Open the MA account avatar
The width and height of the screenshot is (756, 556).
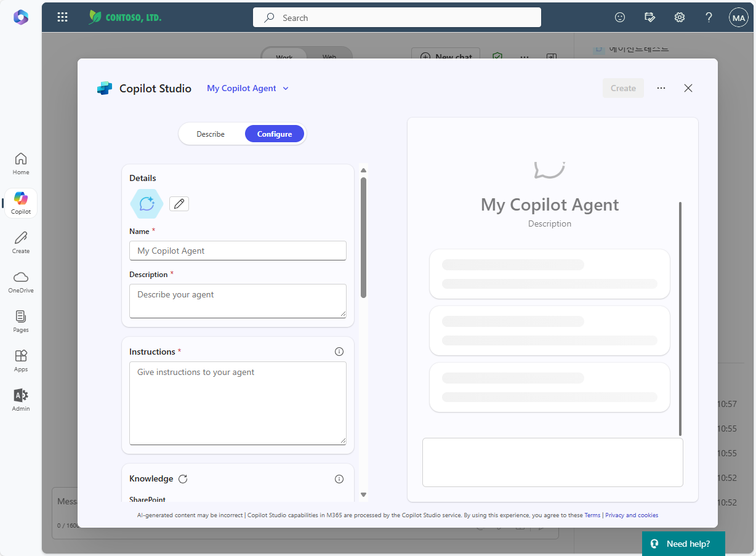(739, 18)
